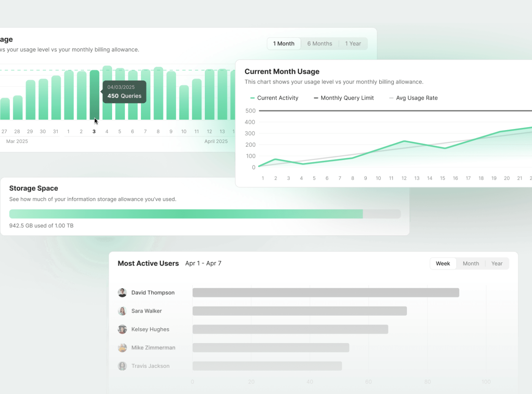Screen dimensions: 532x394
Task: Show Most Active Users by Week
Action: [x=443, y=264]
